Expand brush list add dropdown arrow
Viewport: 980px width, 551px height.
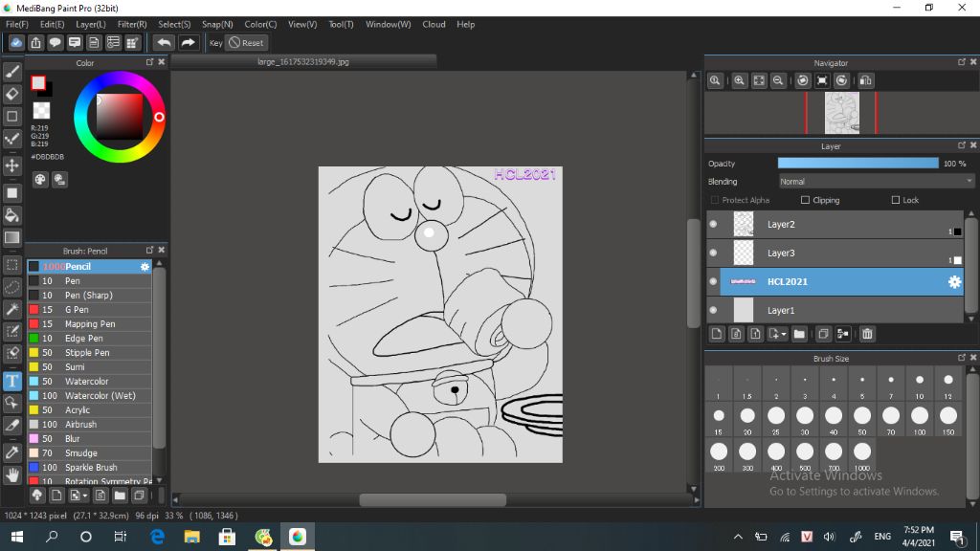pos(84,496)
